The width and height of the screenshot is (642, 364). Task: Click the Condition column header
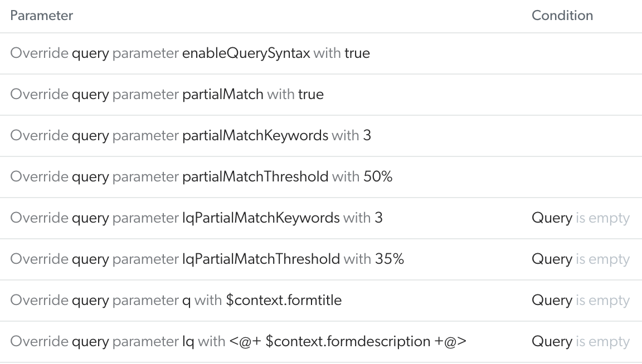pos(562,16)
